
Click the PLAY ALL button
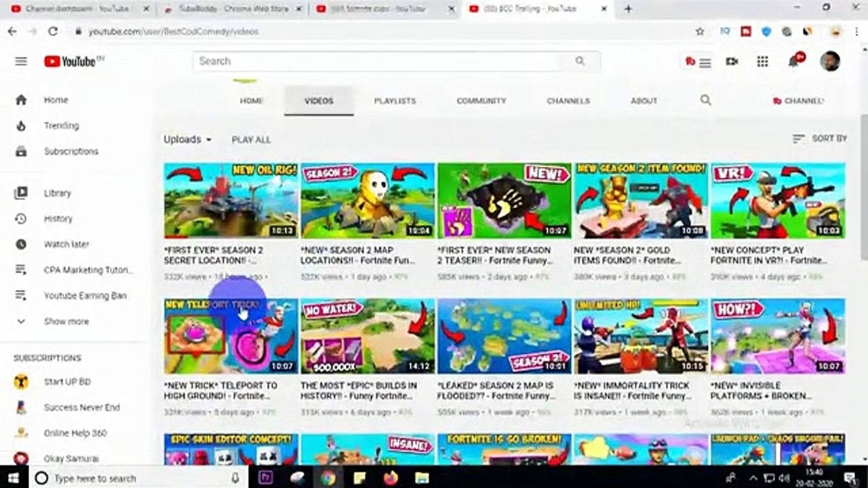pos(251,140)
